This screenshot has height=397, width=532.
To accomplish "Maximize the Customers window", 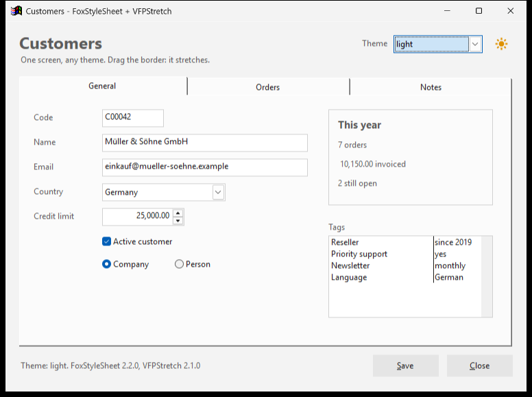I will [479, 11].
